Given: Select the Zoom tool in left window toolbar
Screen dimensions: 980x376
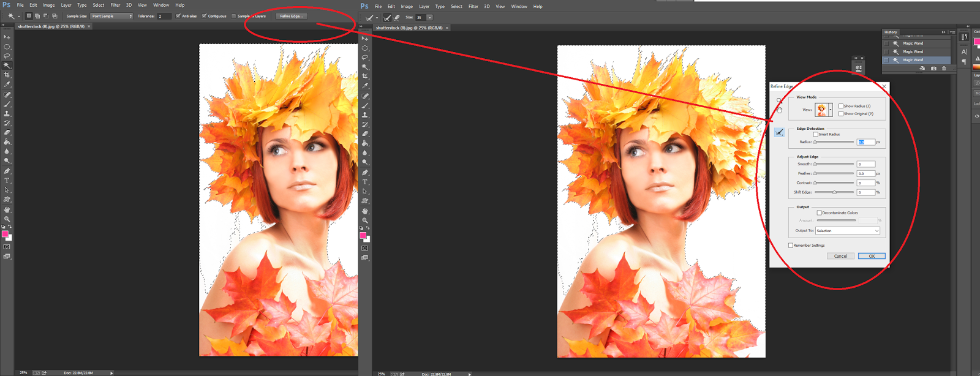Looking at the screenshot, I should pos(7,219).
